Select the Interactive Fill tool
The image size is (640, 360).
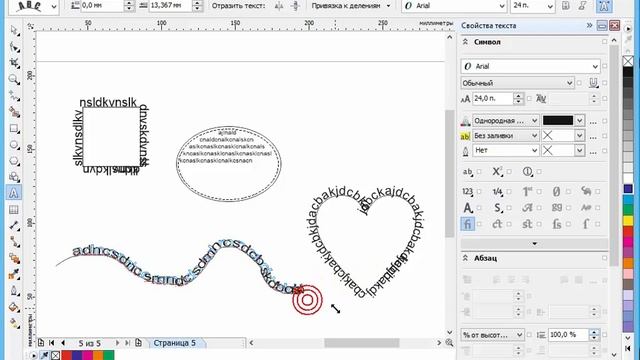tap(14, 323)
